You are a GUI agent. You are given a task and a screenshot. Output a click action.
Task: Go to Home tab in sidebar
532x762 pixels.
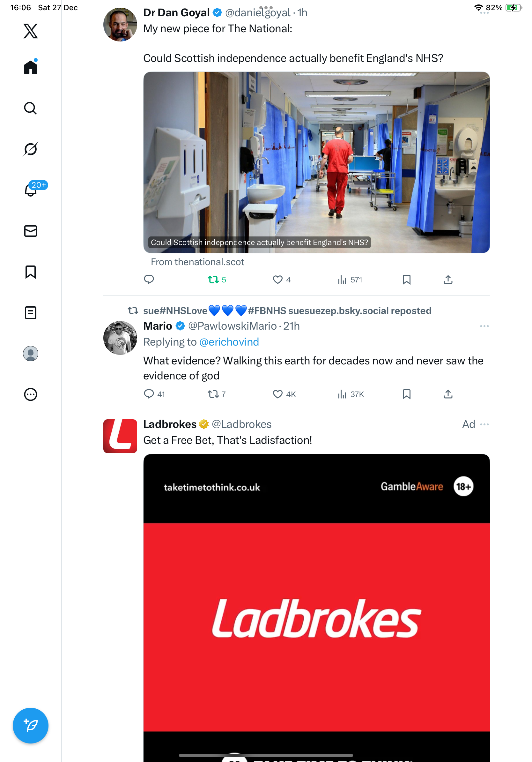click(x=31, y=67)
